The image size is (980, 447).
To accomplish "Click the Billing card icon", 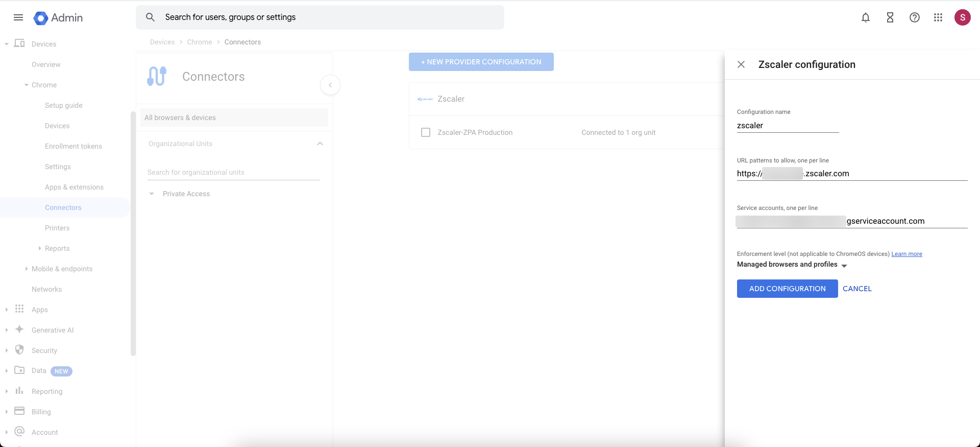I will [19, 411].
